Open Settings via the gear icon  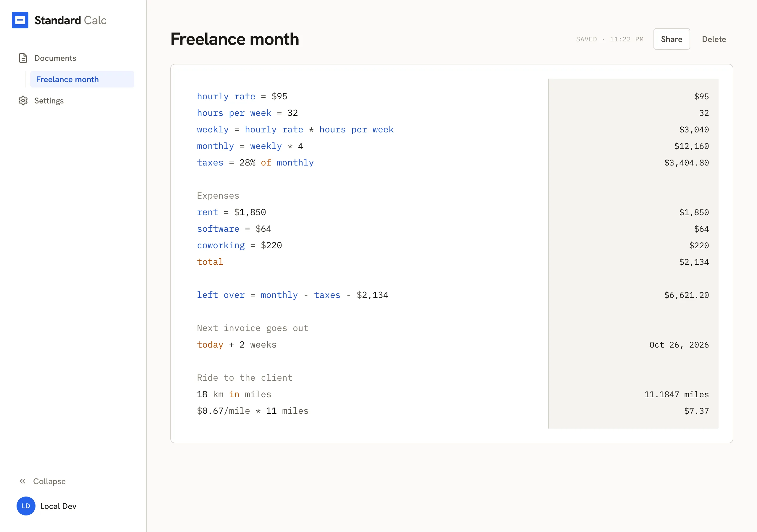[x=23, y=100]
